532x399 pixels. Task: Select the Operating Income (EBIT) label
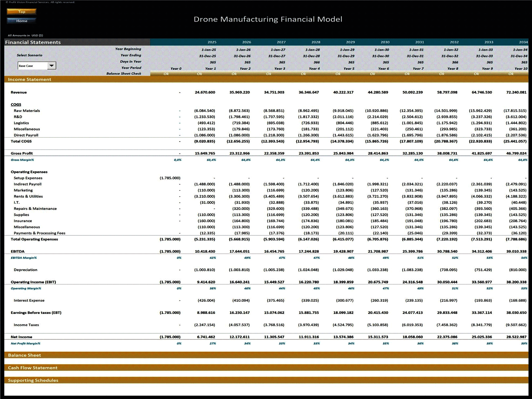click(x=33, y=282)
